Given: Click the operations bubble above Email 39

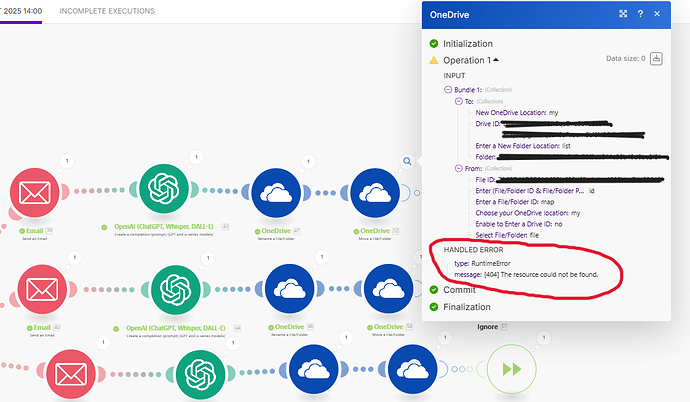Looking at the screenshot, I should coord(67,161).
